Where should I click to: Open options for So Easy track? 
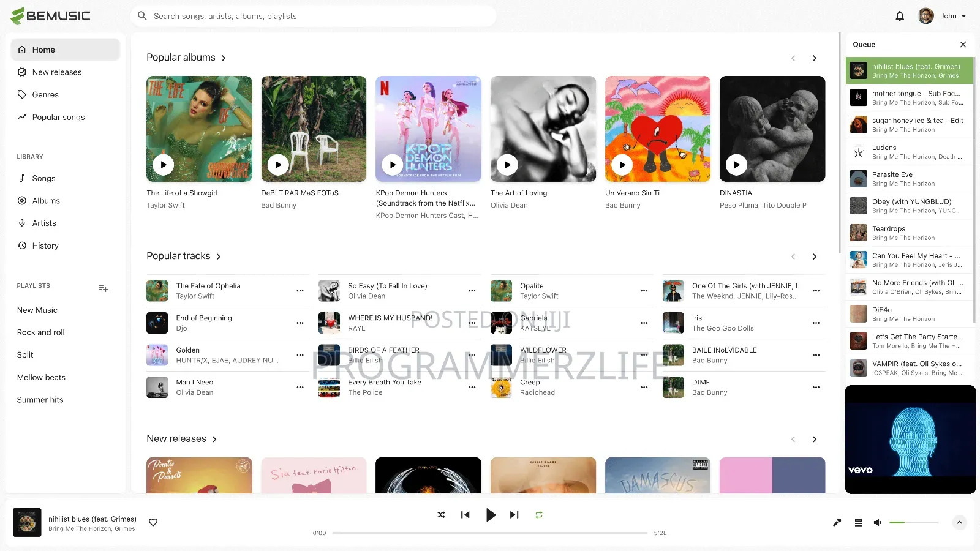pyautogui.click(x=472, y=291)
